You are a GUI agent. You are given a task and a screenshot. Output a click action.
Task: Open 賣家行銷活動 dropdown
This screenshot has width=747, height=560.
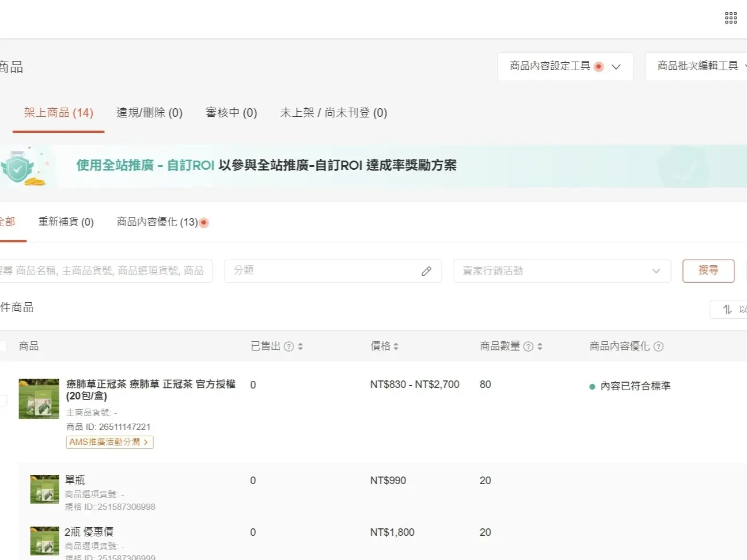[562, 271]
